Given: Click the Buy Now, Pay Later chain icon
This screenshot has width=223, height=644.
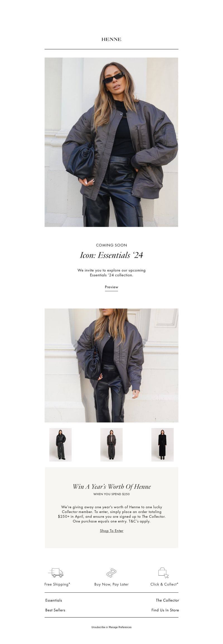Looking at the screenshot, I should click(x=111, y=573).
